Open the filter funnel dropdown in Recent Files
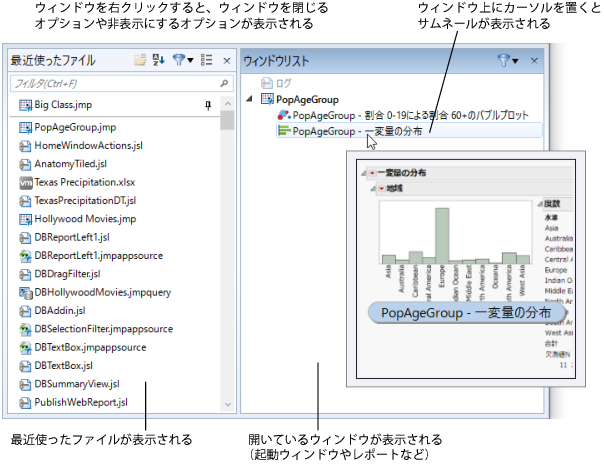Screen dimensions: 604x465 pyautogui.click(x=183, y=60)
